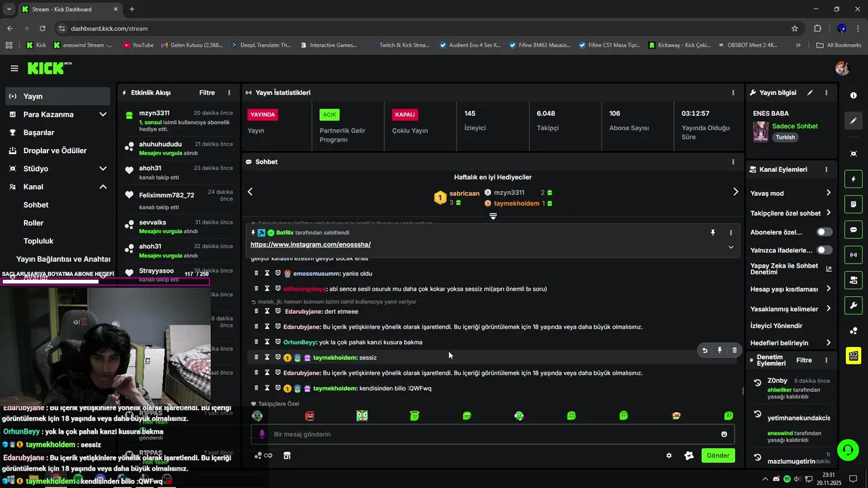Viewport: 868px width, 488px height.
Task: Open Sohbet panel three-dot menu
Action: pyautogui.click(x=732, y=162)
